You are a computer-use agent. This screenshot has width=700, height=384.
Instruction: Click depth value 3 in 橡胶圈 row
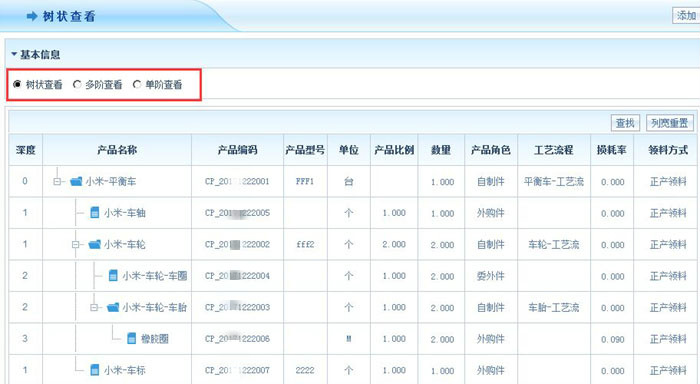(25, 338)
